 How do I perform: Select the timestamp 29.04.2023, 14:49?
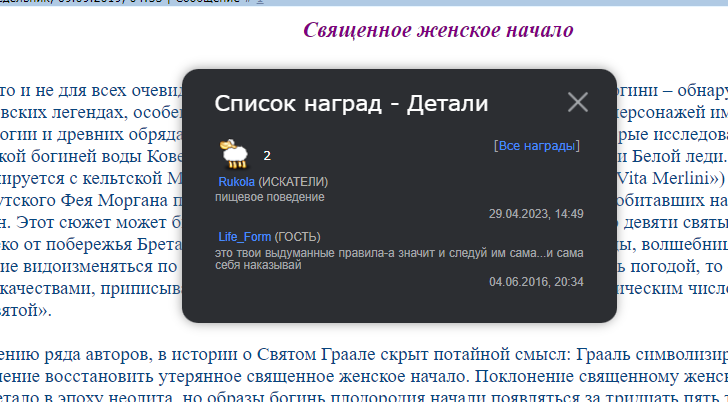click(x=536, y=214)
